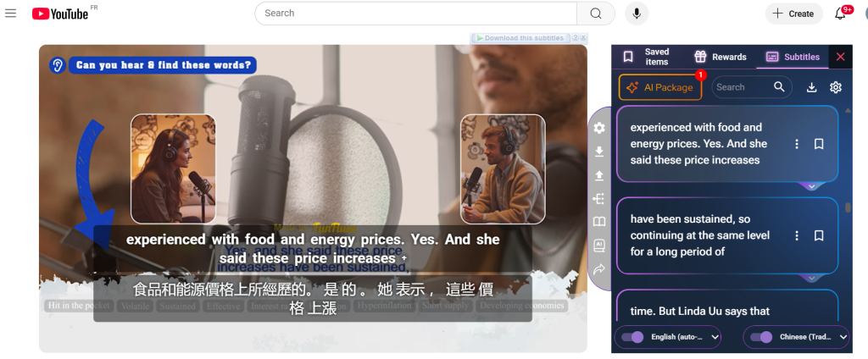Open help question mark next to download subtitles

click(576, 37)
